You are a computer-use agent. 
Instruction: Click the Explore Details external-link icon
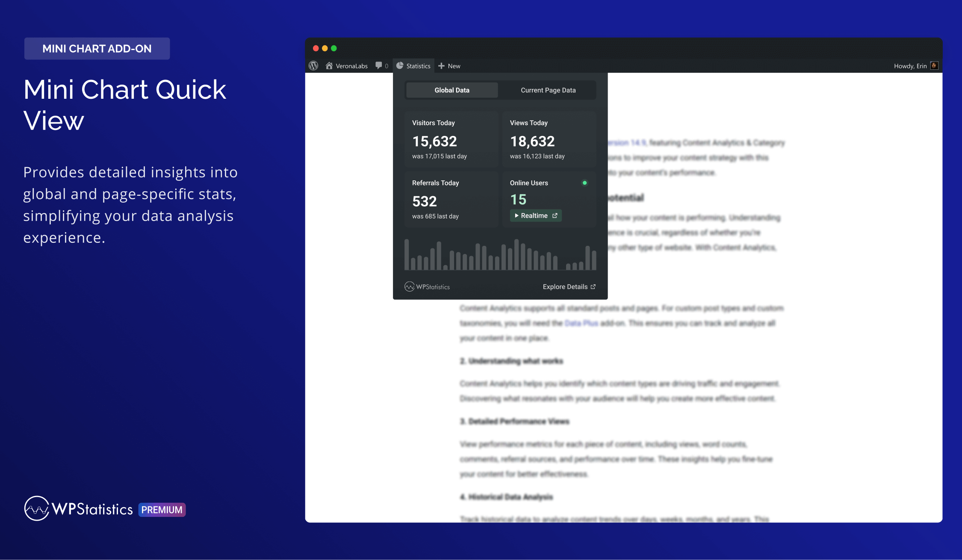click(593, 287)
